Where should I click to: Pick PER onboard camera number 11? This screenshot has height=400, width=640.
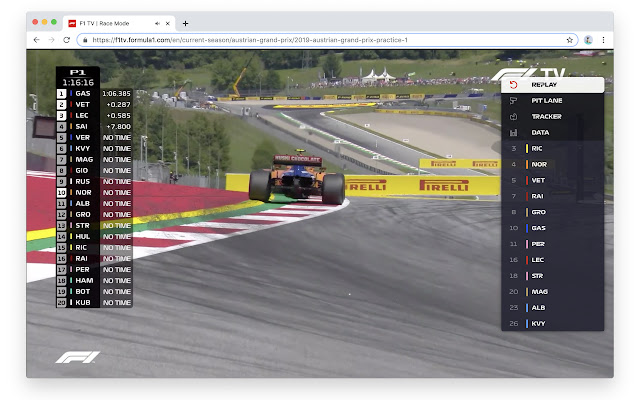point(553,244)
